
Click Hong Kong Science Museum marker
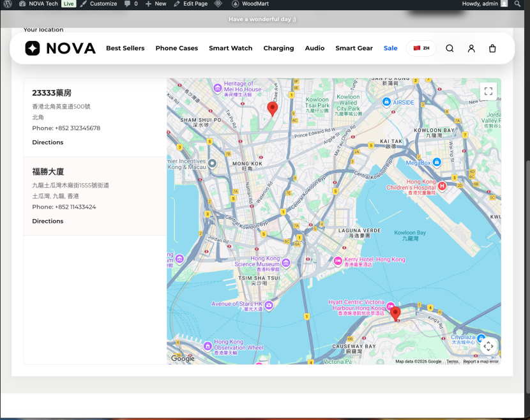tap(286, 262)
